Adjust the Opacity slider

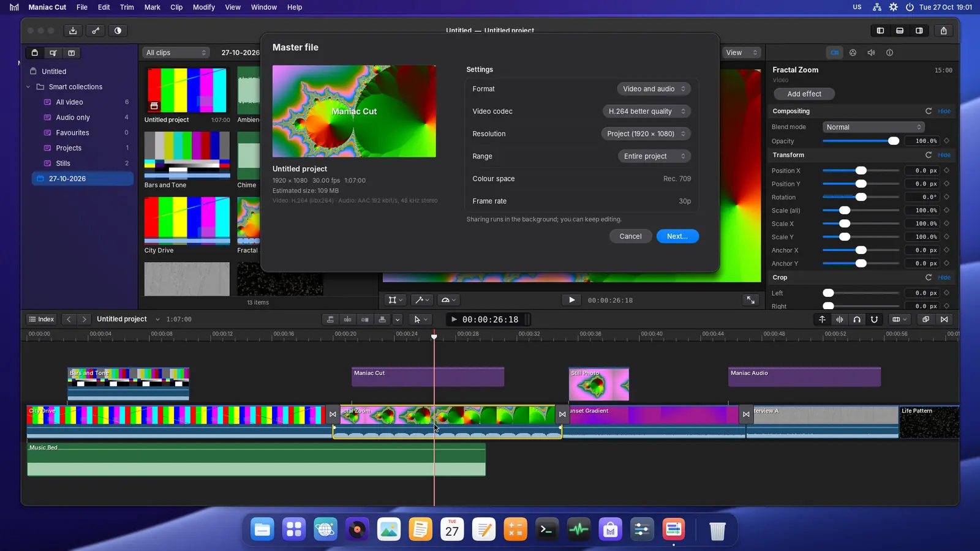(x=861, y=141)
